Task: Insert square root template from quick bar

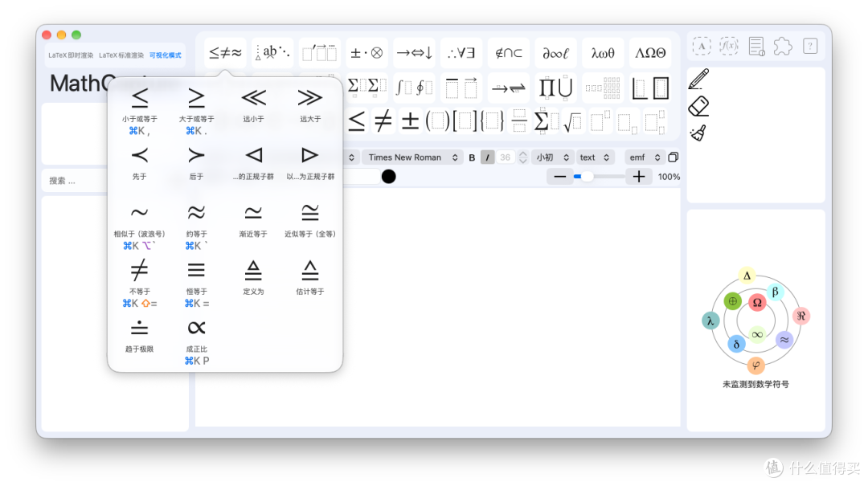Action: (x=572, y=121)
